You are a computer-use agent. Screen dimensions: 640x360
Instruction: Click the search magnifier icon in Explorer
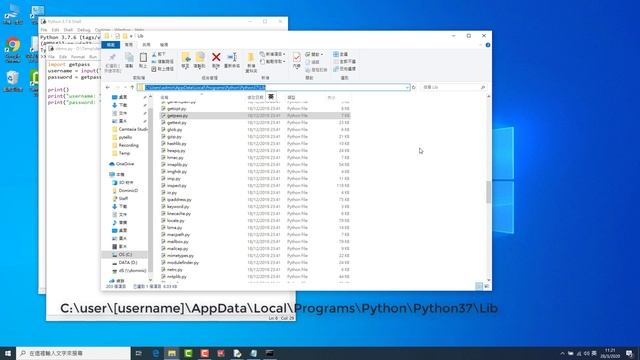tap(483, 87)
